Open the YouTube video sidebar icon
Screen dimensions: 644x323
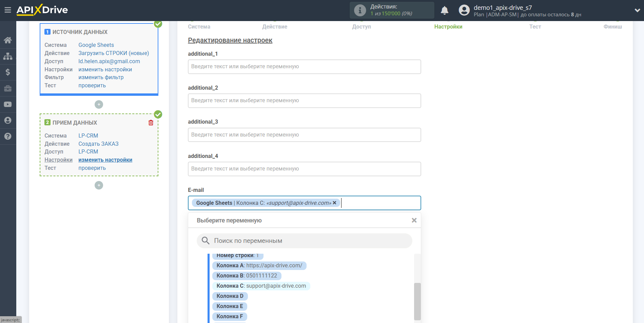[8, 104]
